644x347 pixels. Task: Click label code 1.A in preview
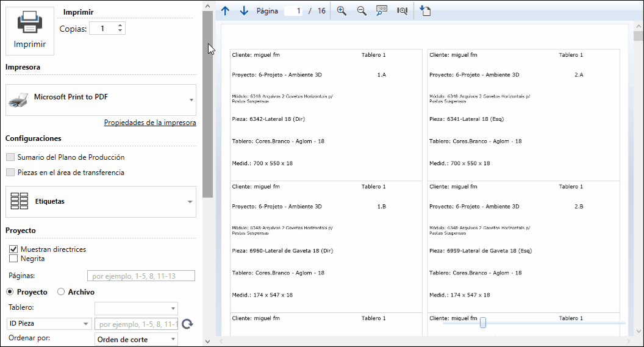(382, 75)
